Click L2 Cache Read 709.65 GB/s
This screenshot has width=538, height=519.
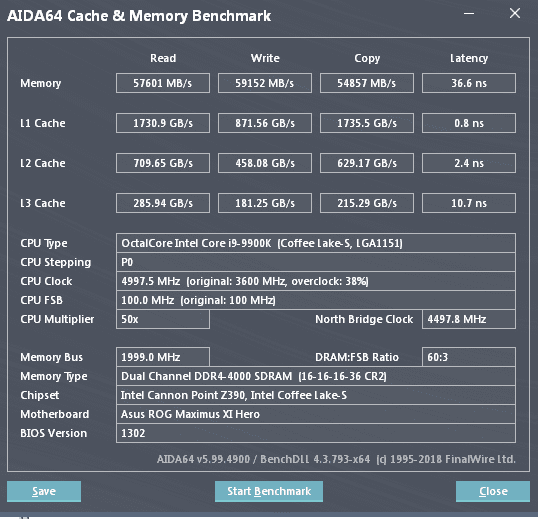(x=163, y=163)
